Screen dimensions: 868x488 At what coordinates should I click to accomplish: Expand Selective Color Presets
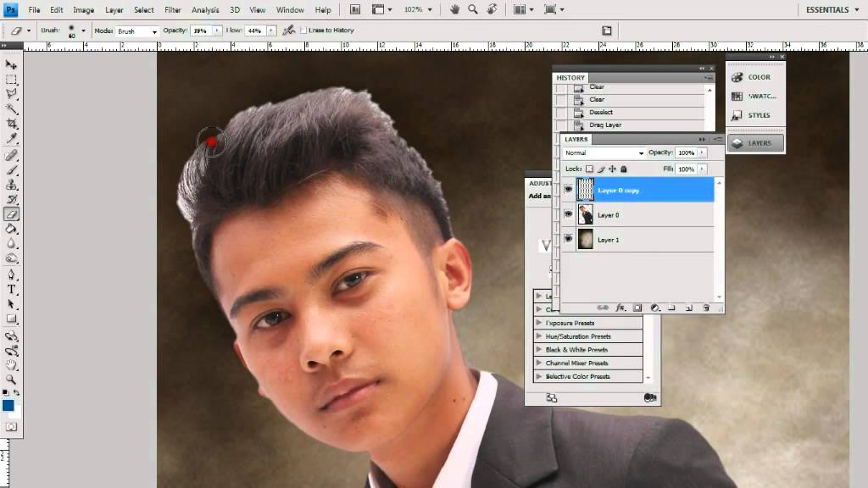click(538, 376)
